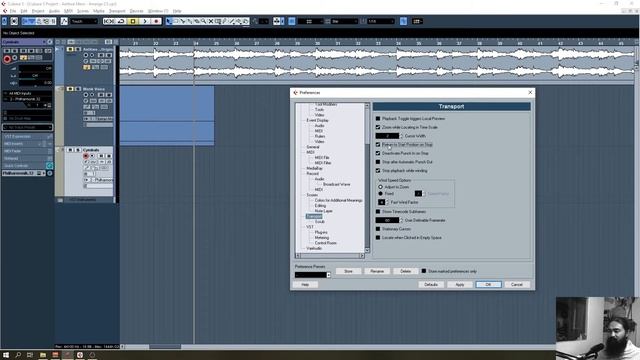Screen dimensions: 640x360
Task: Uncheck Stop playback while winding
Action: [378, 171]
